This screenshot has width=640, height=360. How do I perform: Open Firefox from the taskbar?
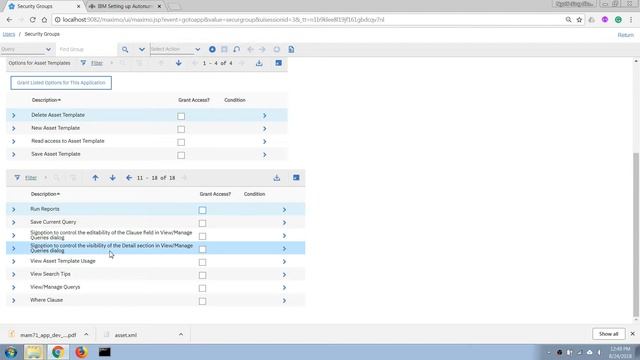click(81, 352)
